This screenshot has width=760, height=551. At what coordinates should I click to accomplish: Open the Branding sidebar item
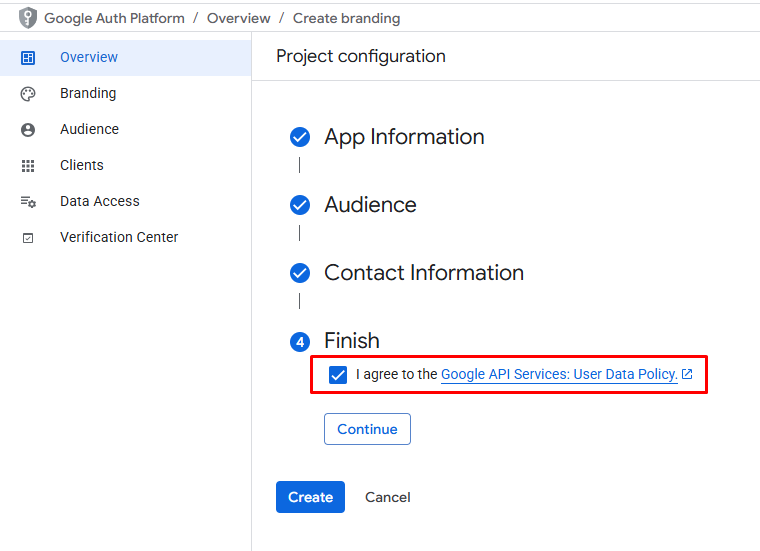pyautogui.click(x=126, y=94)
